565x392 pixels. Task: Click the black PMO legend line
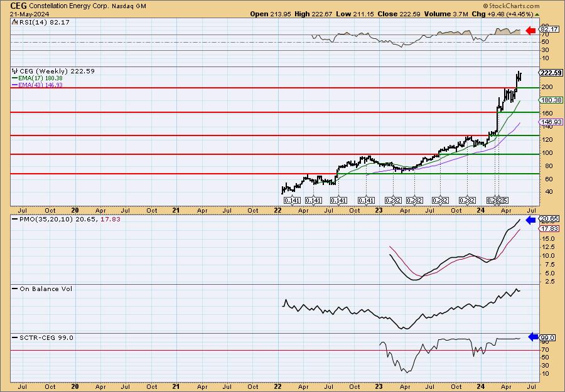point(15,219)
